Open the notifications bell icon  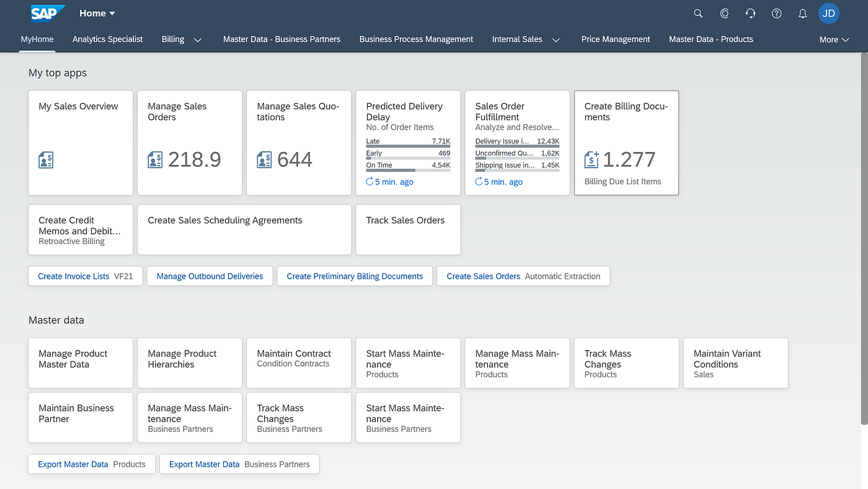pos(802,13)
